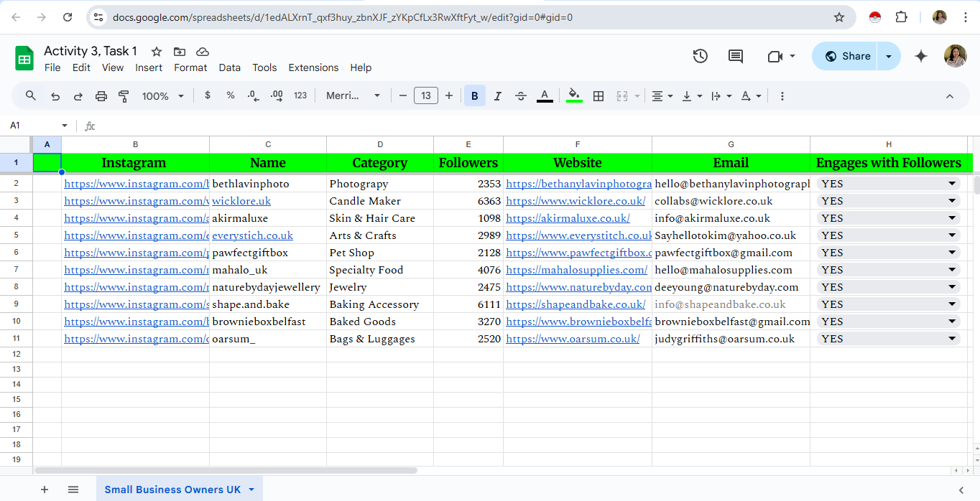This screenshot has height=501, width=980.
Task: Open https://akirmaluxe.co.uk/ website link
Action: click(x=568, y=218)
